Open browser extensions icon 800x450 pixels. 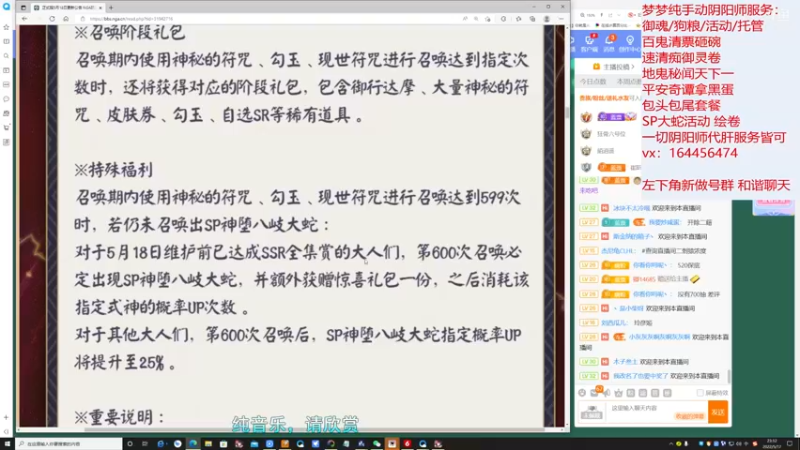click(x=503, y=19)
